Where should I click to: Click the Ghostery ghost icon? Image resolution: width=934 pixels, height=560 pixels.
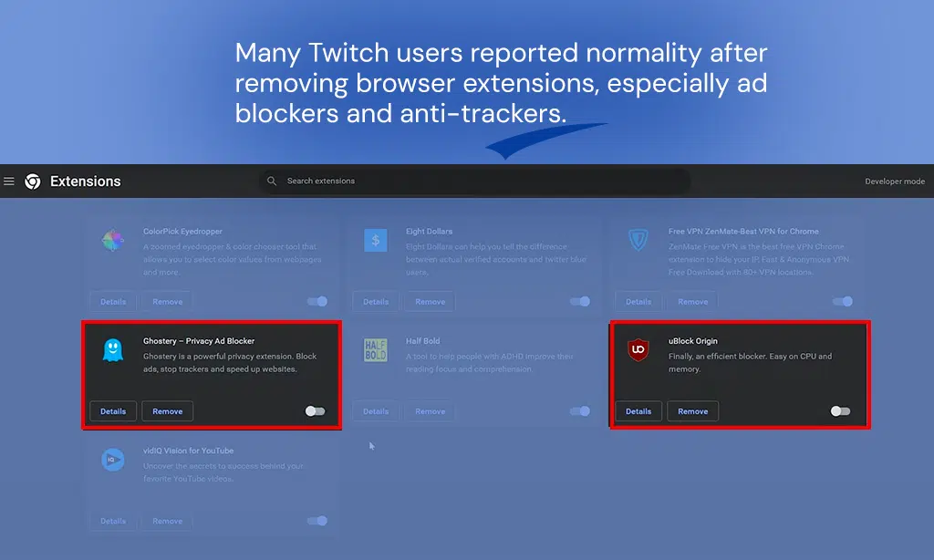click(112, 350)
